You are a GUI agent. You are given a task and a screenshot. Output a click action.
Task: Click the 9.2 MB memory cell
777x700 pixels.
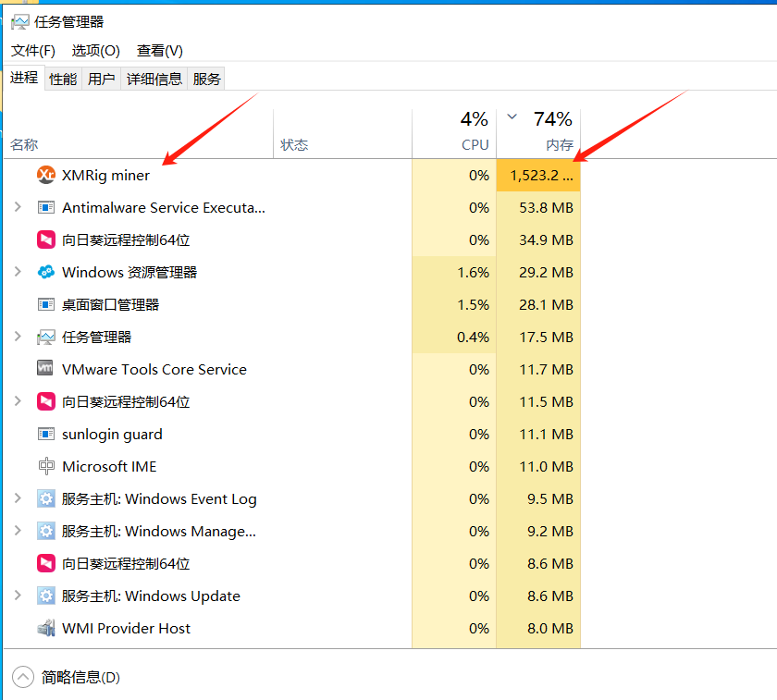click(538, 531)
